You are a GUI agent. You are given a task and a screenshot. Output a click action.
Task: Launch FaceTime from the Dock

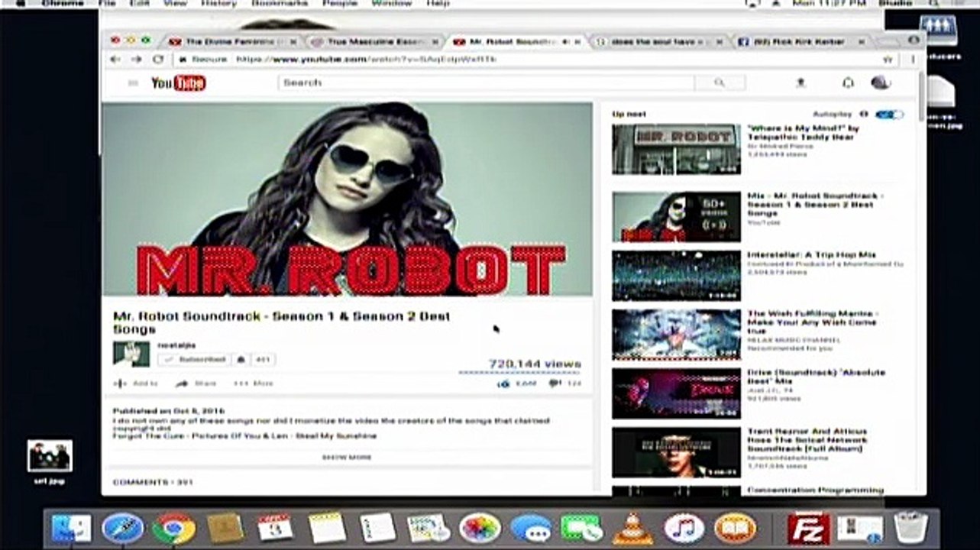(x=582, y=528)
